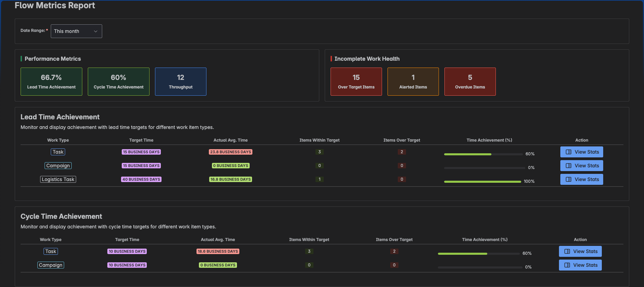The height and width of the screenshot is (287, 644).
Task: Click the chevron arrow beside This month
Action: pos(96,31)
